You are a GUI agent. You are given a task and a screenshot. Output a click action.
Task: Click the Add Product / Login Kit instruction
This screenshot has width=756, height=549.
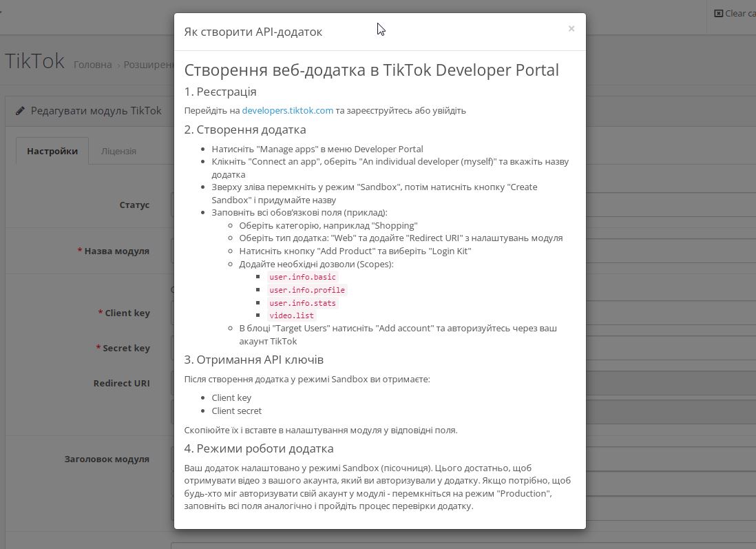(x=355, y=251)
